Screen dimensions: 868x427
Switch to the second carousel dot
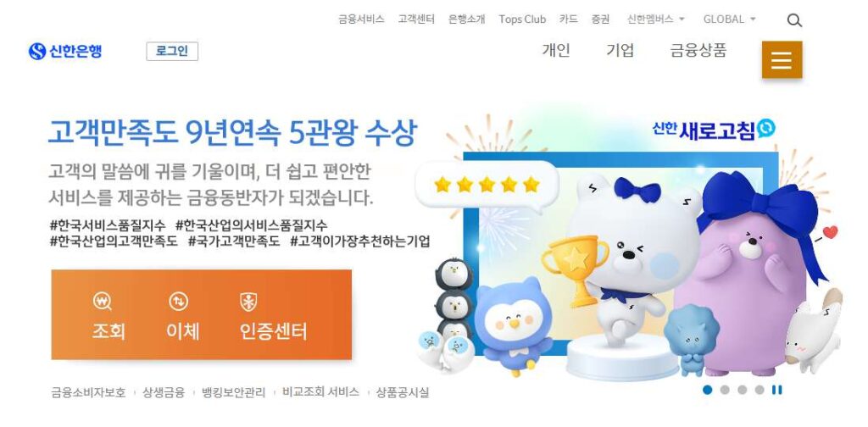[725, 390]
